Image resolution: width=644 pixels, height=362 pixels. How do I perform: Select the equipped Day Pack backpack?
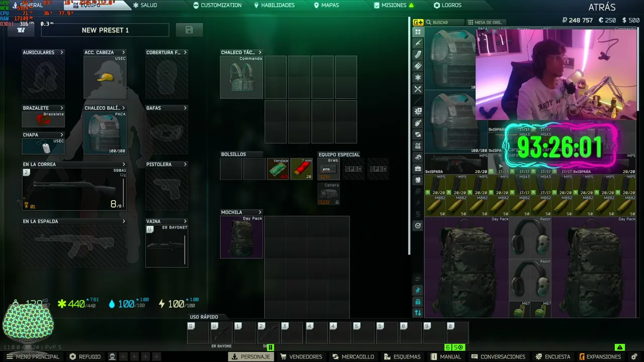242,237
